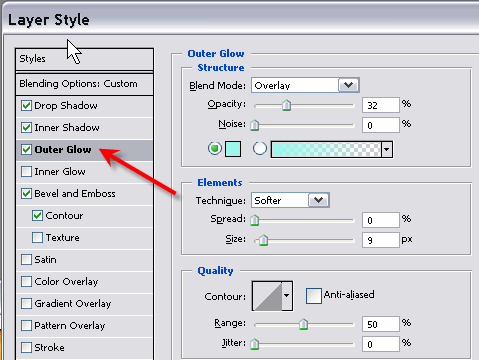
Task: Click the cyan glow color swatch
Action: click(x=233, y=149)
